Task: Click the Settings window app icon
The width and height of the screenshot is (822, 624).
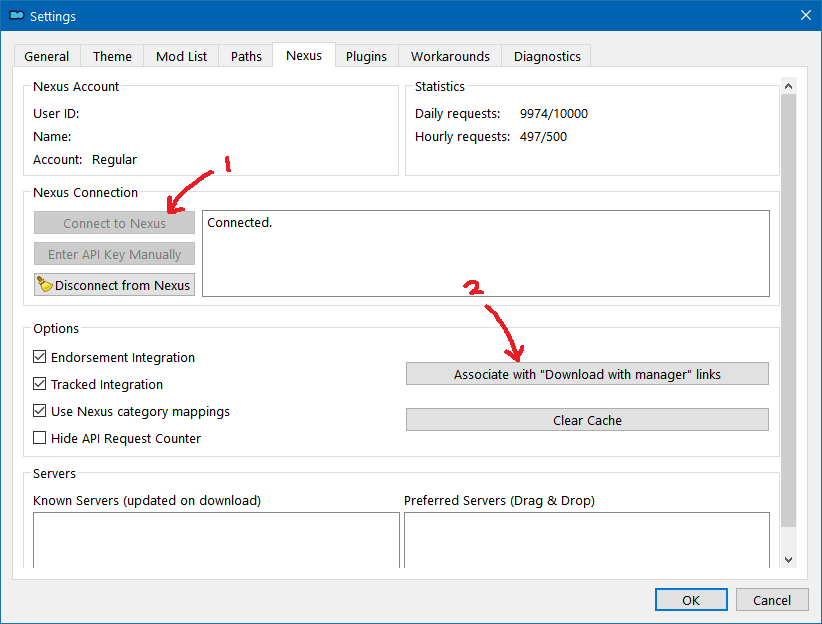Action: [x=16, y=16]
